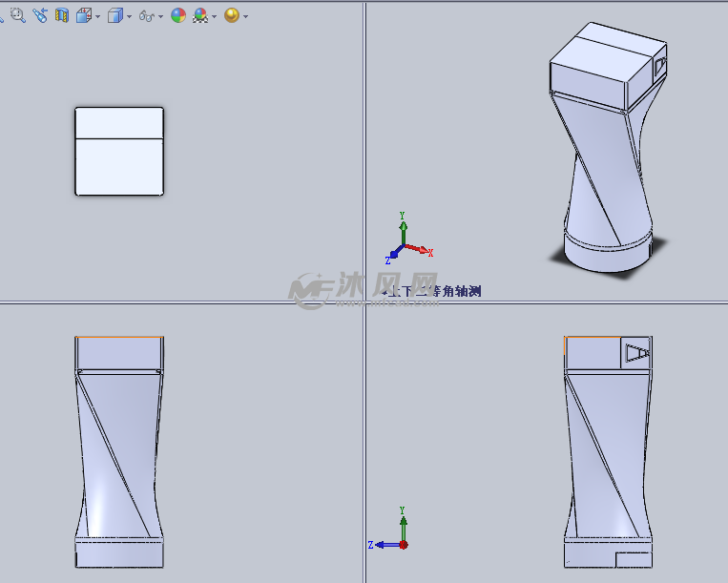Image resolution: width=728 pixels, height=583 pixels.
Task: Open the Apply Scene dropdown arrow
Action: [215, 16]
